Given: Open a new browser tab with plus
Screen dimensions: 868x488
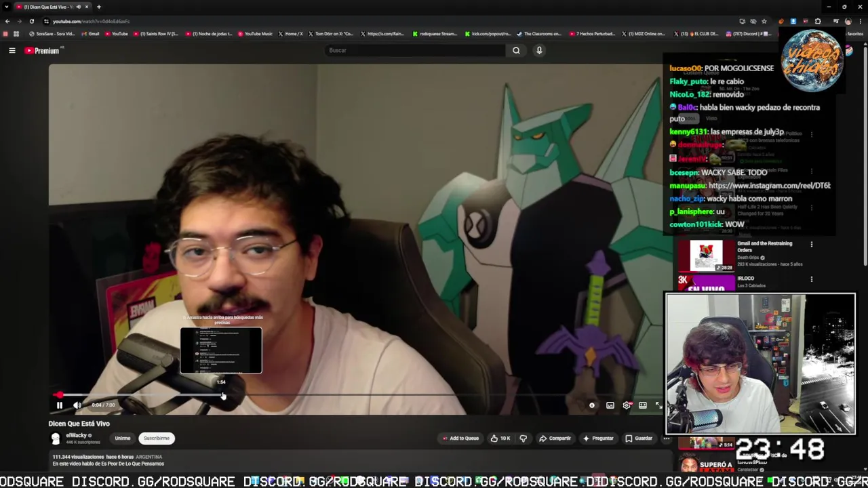Looking at the screenshot, I should click(98, 7).
